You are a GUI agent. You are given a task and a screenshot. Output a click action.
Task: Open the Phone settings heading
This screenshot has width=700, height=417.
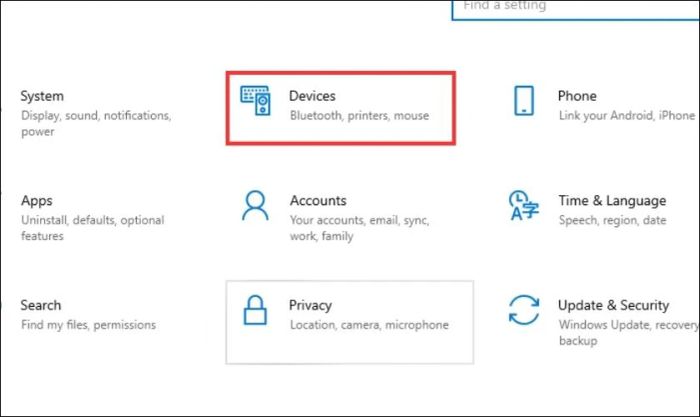click(577, 96)
